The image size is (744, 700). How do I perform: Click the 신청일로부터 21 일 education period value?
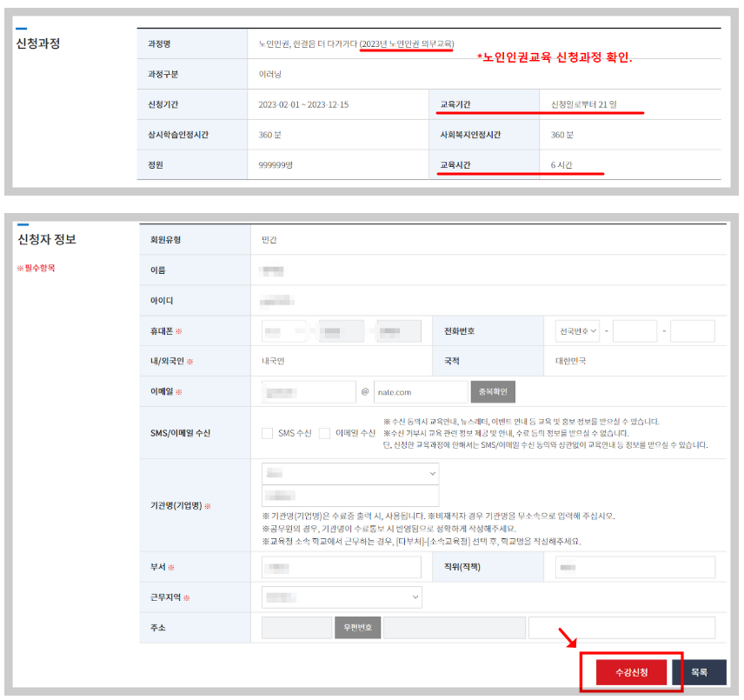coord(583,104)
